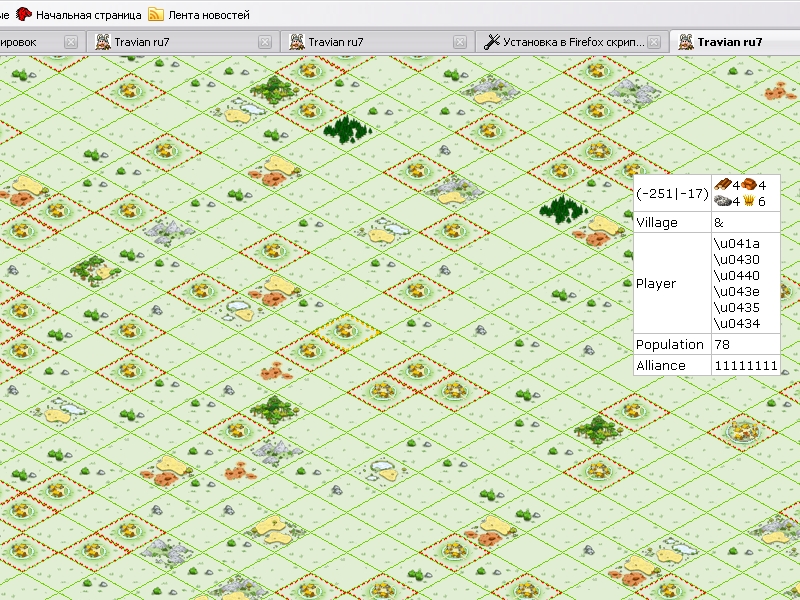
Task: Click the crop resource icon in tooltip
Action: pyautogui.click(x=749, y=201)
